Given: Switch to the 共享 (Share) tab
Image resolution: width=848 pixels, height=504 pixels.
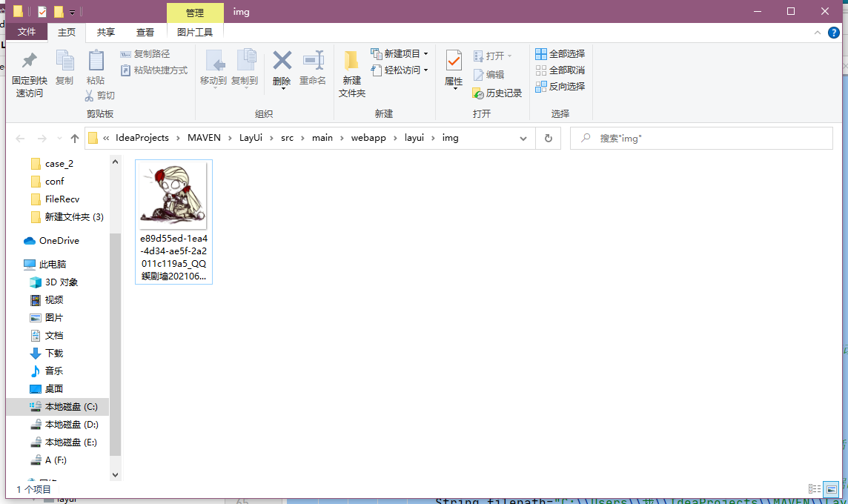Looking at the screenshot, I should click(x=106, y=33).
